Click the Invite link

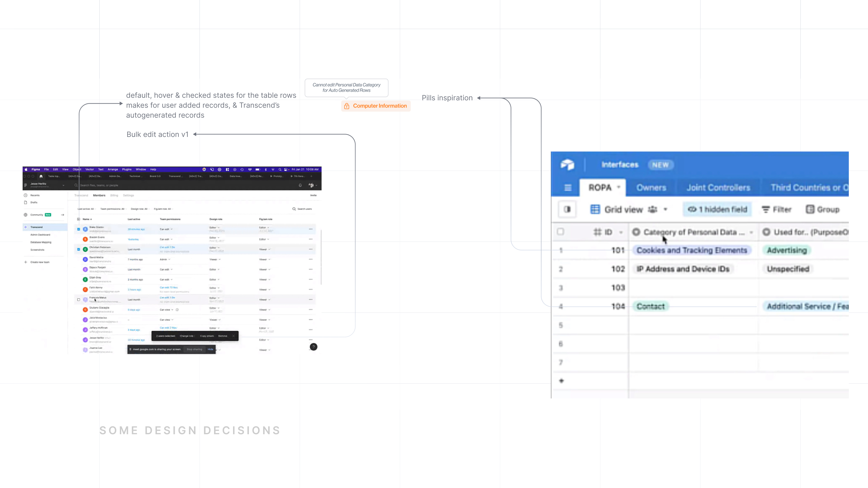(313, 195)
